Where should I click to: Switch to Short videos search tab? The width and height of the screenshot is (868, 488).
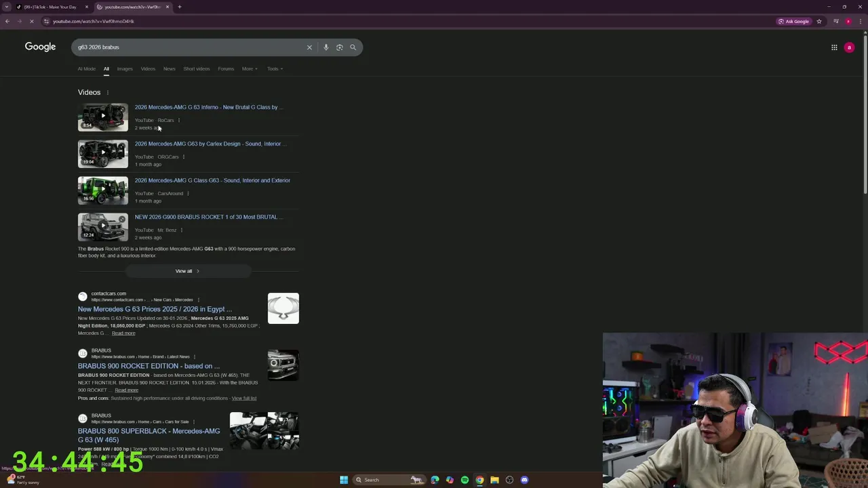(x=197, y=68)
